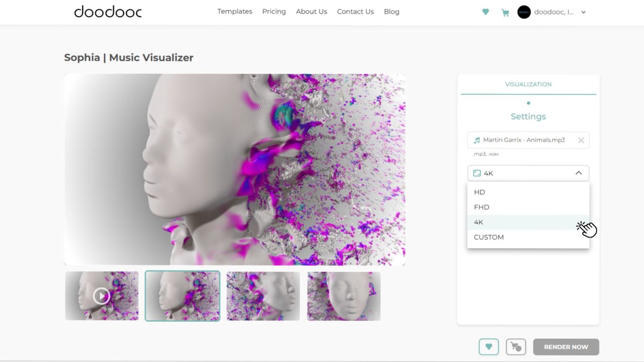Click the heart favorites icon in the header
The height and width of the screenshot is (362, 644).
485,12
